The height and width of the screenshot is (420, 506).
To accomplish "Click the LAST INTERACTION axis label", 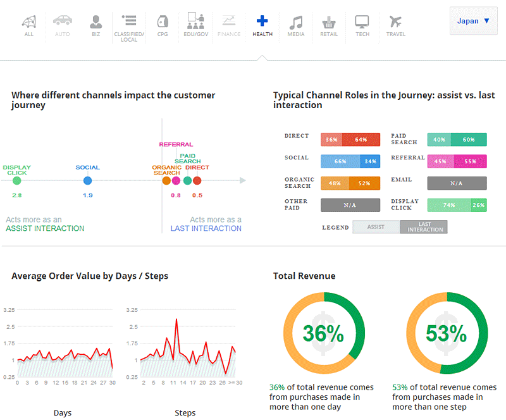I will pyautogui.click(x=206, y=228).
